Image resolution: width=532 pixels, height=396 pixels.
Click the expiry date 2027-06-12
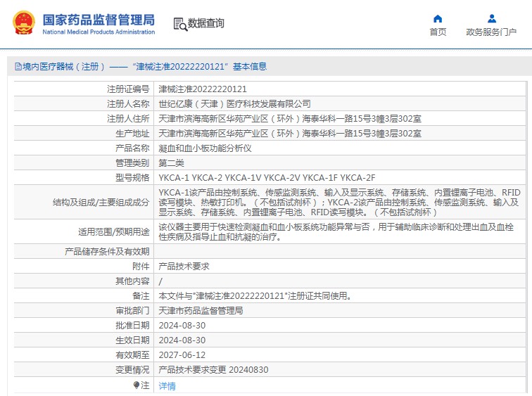tap(182, 355)
